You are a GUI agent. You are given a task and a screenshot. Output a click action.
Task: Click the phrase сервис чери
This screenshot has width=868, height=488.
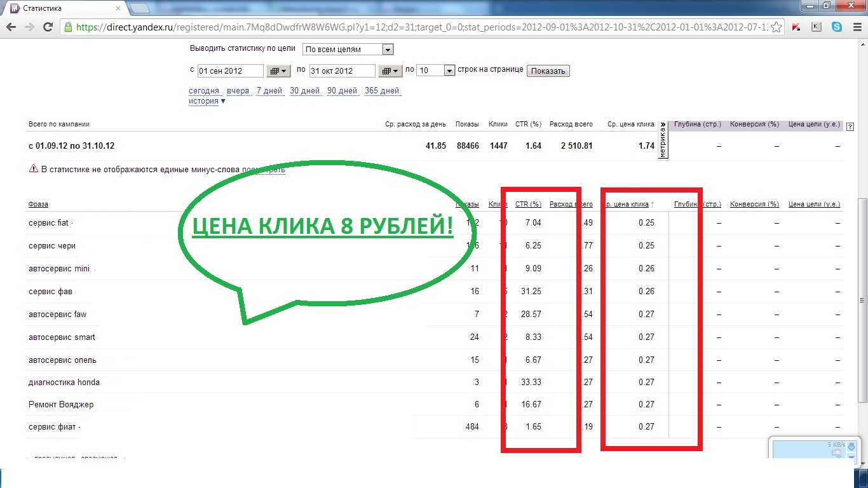(x=52, y=246)
